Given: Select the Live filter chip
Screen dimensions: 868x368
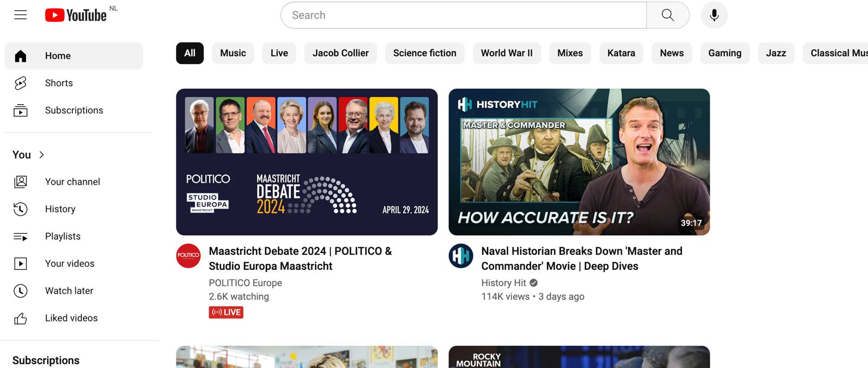Looking at the screenshot, I should (279, 53).
